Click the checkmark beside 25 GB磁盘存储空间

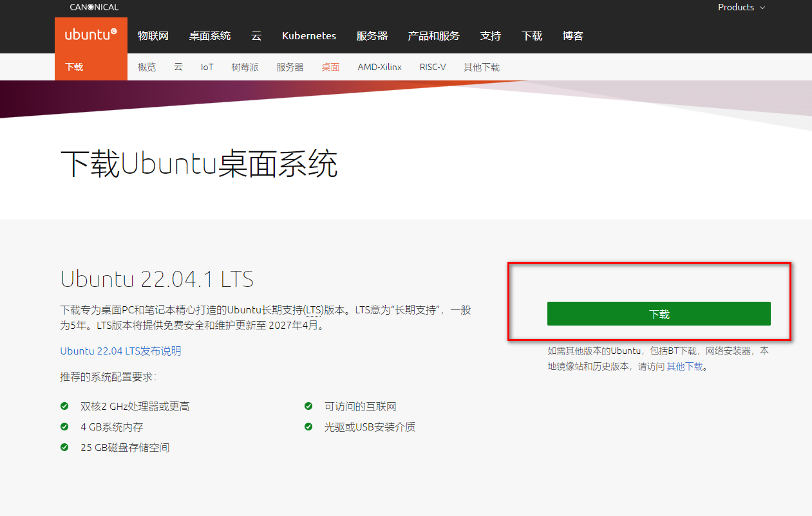tap(64, 447)
